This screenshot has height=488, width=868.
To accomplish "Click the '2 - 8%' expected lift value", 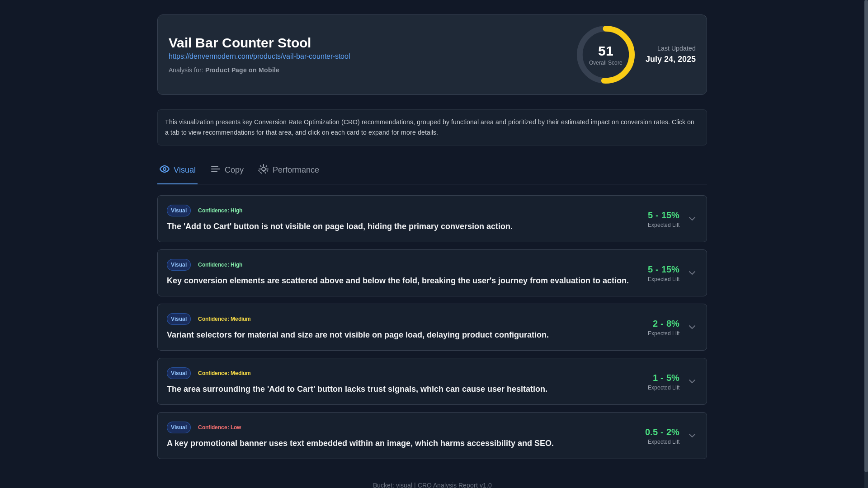I will pyautogui.click(x=666, y=324).
